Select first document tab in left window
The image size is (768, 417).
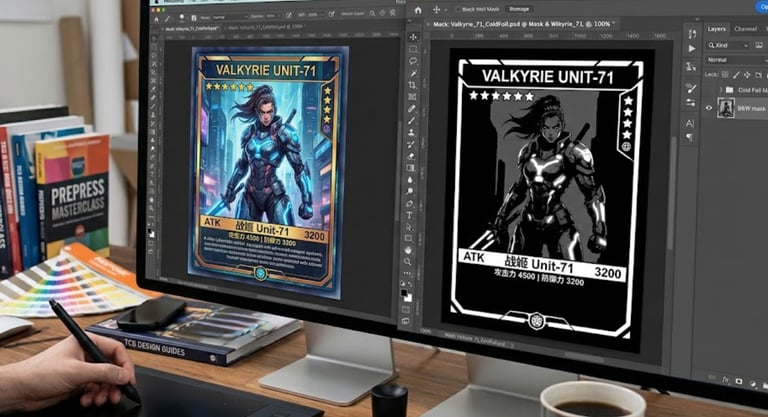click(x=192, y=29)
